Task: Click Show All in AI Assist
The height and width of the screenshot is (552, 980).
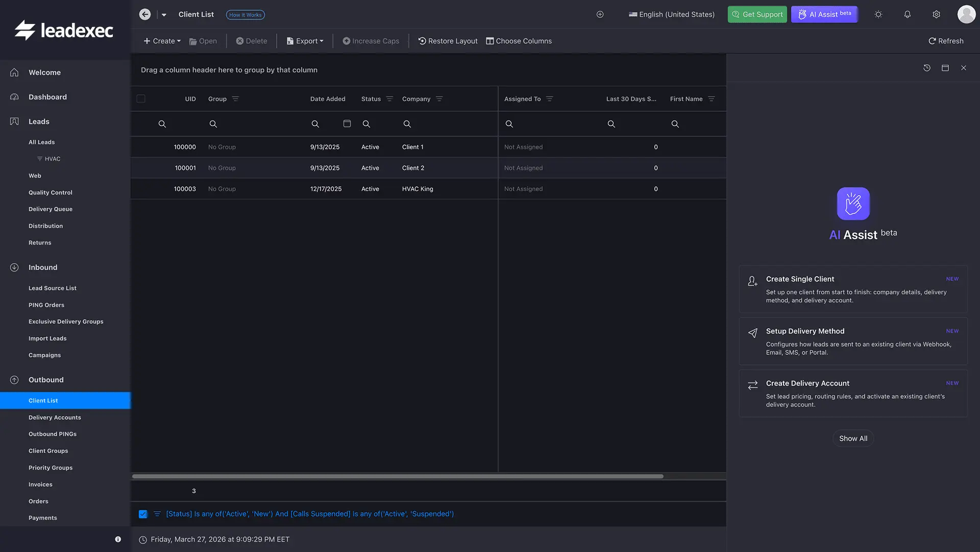Action: point(853,438)
